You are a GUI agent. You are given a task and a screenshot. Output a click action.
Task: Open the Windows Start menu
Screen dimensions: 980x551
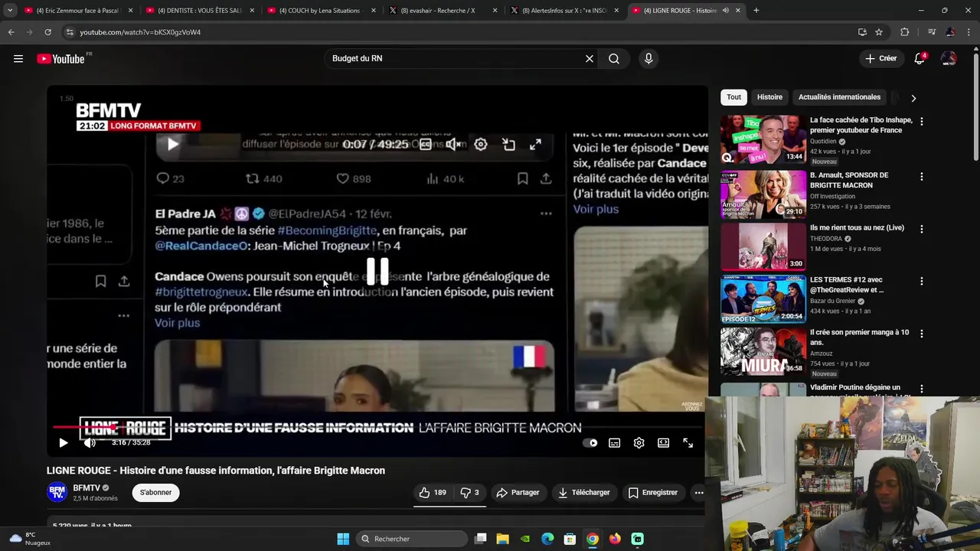click(343, 539)
